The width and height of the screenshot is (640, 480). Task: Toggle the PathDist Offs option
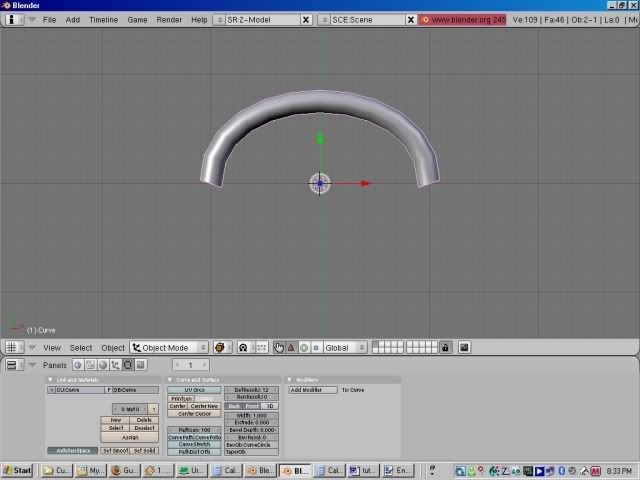click(194, 452)
